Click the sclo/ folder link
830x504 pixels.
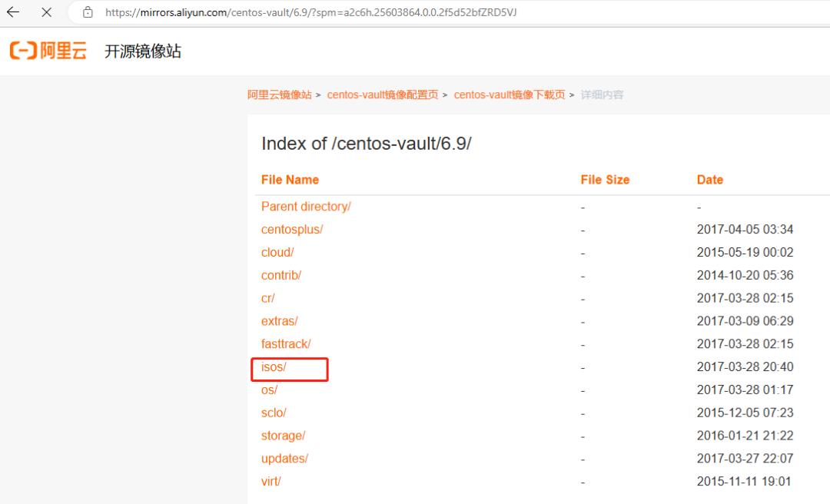point(274,413)
